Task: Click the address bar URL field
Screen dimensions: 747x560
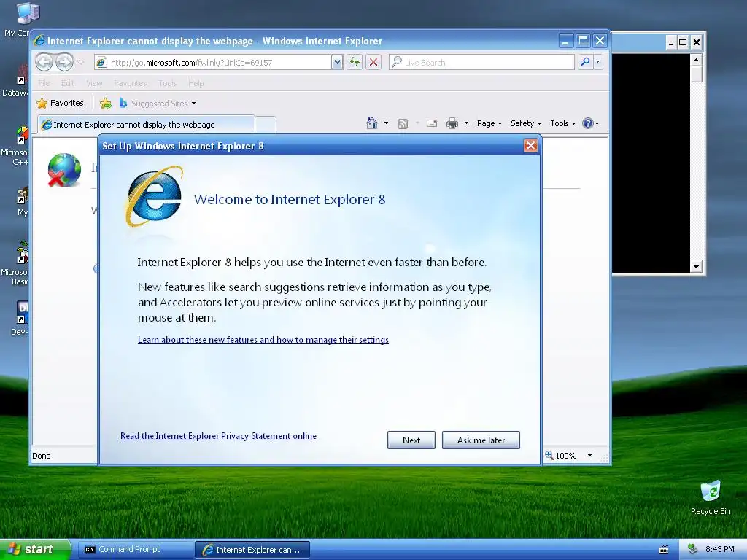Action: pyautogui.click(x=212, y=63)
